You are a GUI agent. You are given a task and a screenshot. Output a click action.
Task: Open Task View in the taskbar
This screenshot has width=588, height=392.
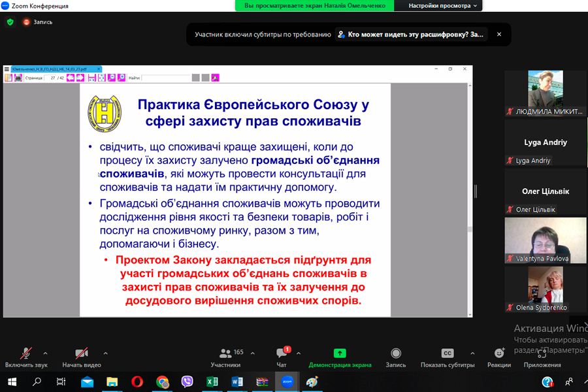pos(61,382)
